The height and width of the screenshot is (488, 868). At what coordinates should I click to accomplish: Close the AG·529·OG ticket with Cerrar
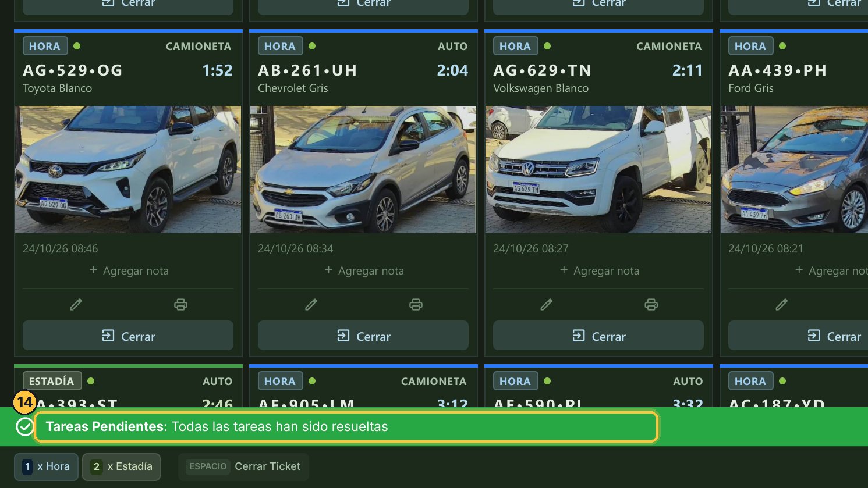click(128, 336)
